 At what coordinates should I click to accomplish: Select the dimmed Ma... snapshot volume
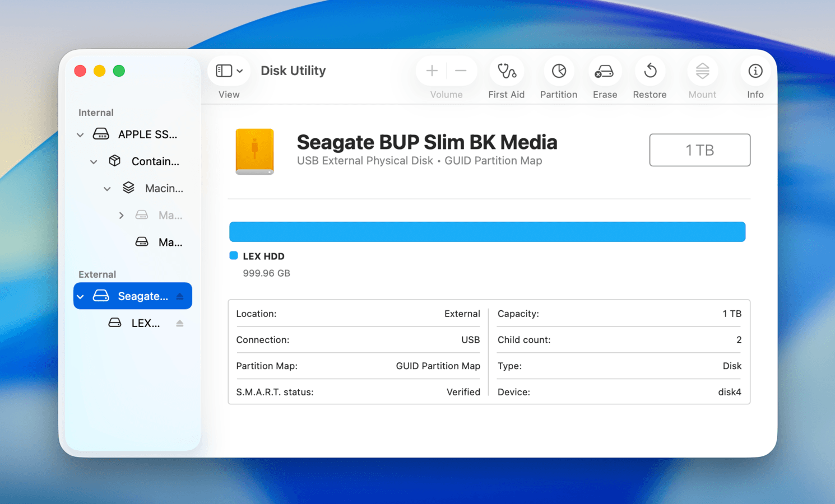(133, 215)
